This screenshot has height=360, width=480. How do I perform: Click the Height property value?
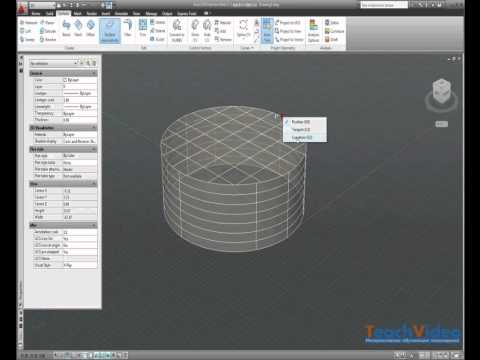(80, 211)
